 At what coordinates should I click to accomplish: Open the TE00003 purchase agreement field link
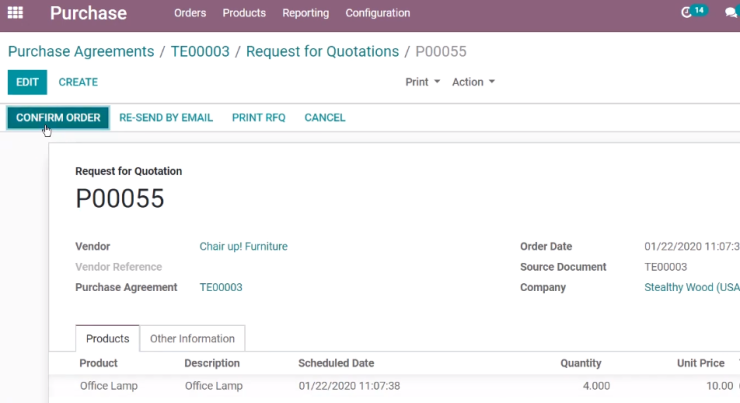coord(221,287)
